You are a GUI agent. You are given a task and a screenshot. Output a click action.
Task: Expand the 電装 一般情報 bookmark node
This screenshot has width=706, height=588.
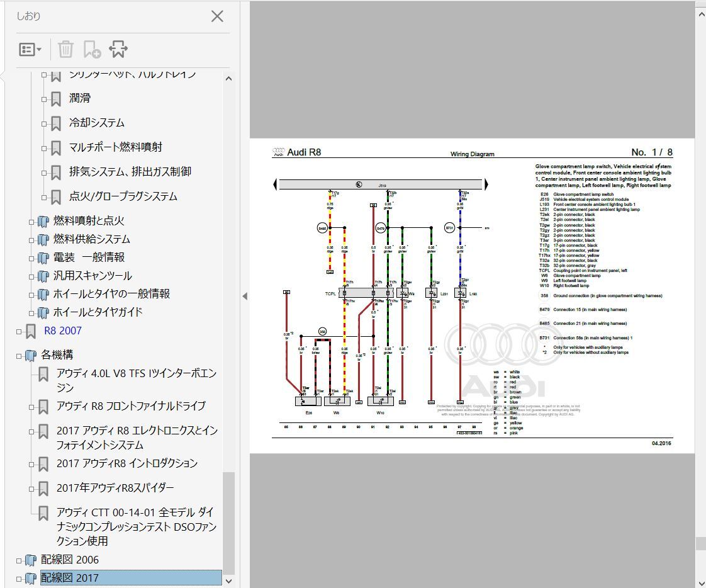[31, 259]
